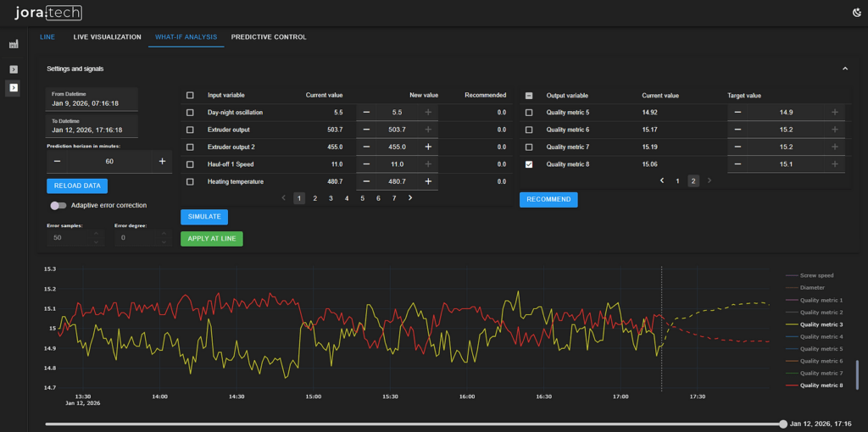The image size is (868, 432).
Task: Decrease Quality metric 8 target value
Action: point(737,164)
